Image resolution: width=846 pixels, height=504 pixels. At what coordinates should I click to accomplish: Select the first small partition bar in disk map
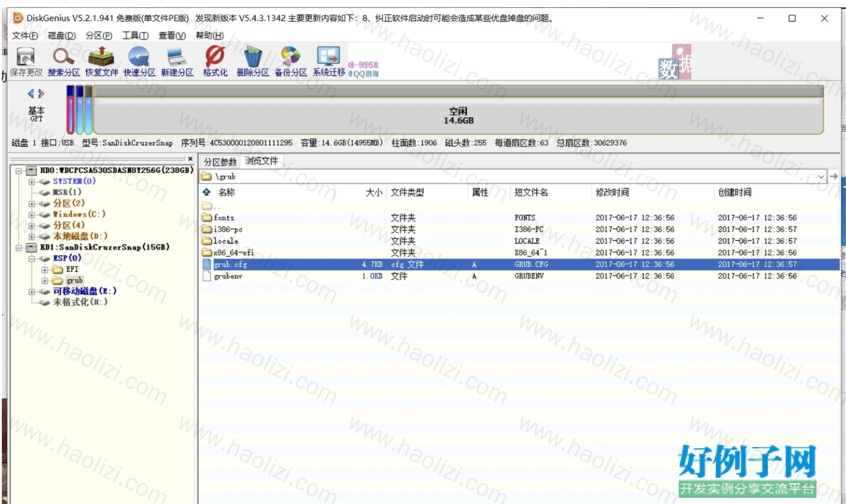click(70, 110)
